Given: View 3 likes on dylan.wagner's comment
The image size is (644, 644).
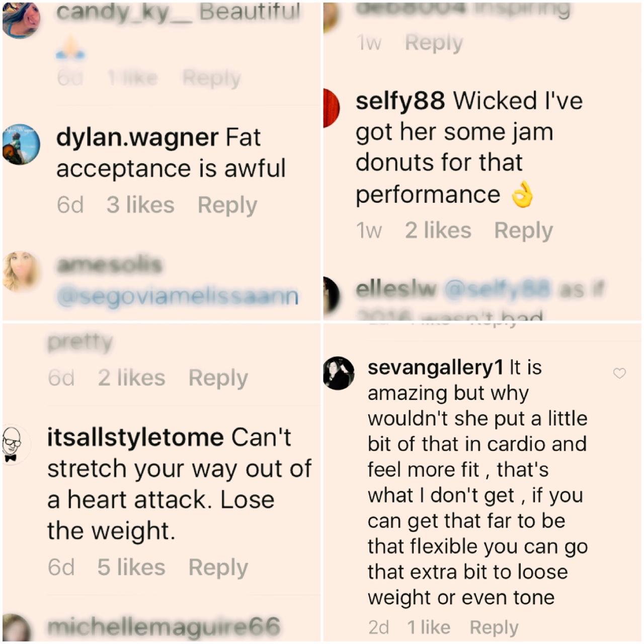Looking at the screenshot, I should pos(140,205).
